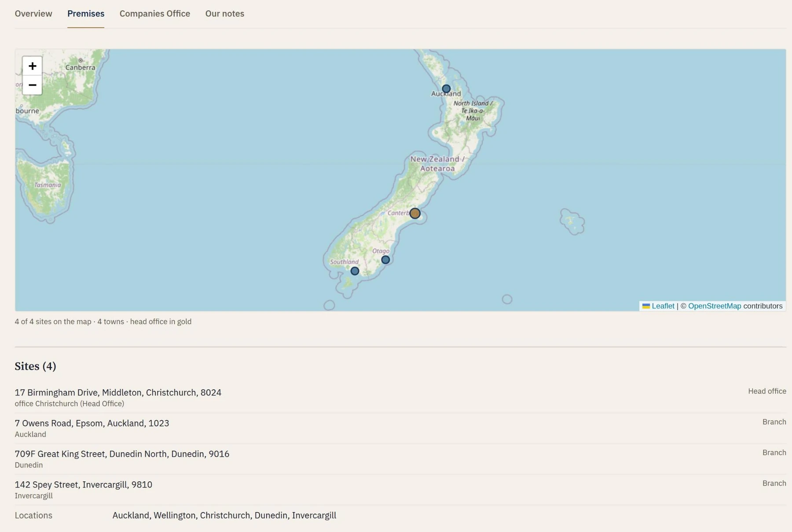Select the Auckland site marker
The image size is (792, 532).
click(x=446, y=89)
